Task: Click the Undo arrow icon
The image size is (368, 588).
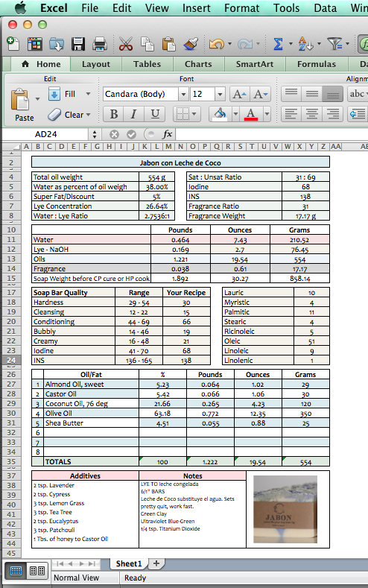Action: 216,44
